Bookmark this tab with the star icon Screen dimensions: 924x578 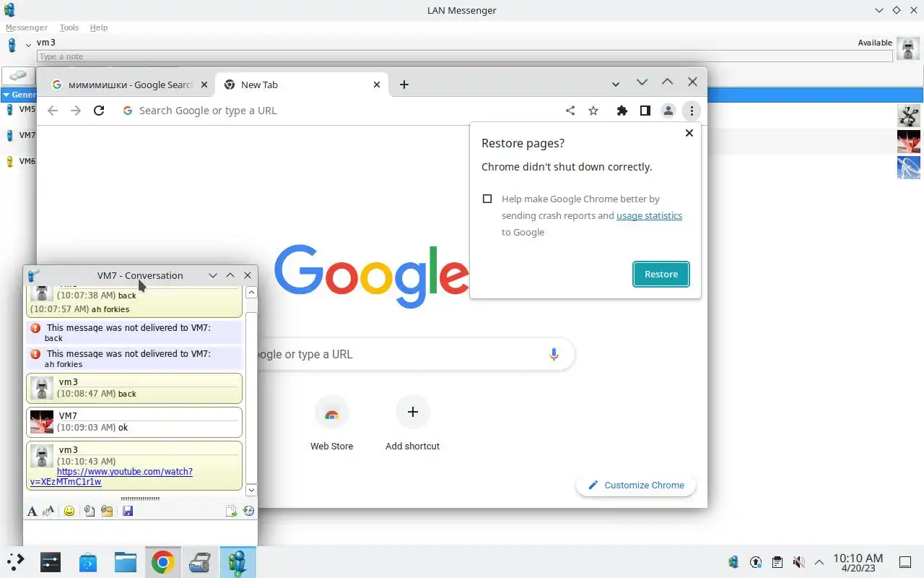593,111
